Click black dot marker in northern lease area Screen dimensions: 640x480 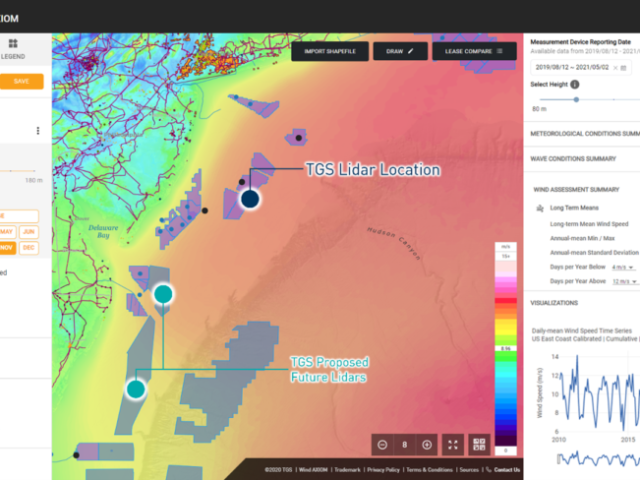coord(299,138)
